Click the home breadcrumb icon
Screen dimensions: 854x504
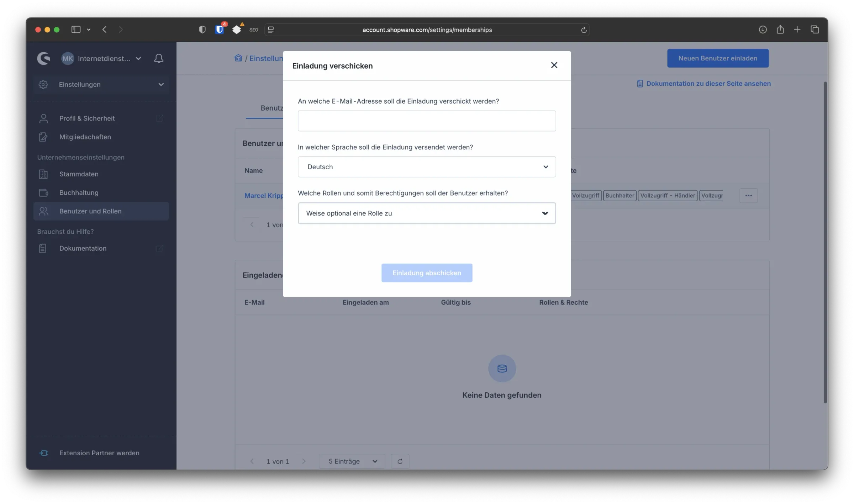[x=238, y=58]
